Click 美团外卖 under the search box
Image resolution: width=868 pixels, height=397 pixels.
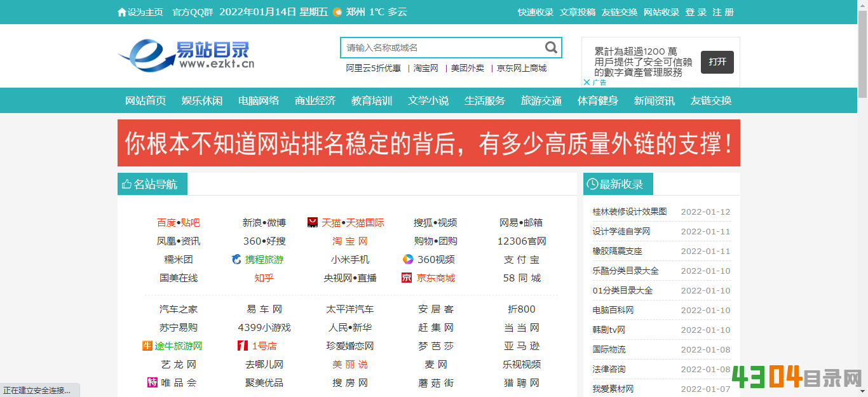[x=468, y=68]
